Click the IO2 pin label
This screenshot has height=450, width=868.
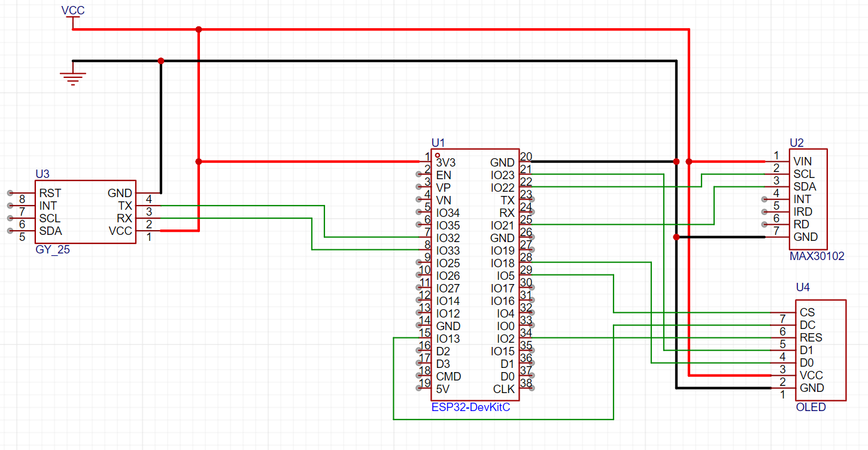pos(506,339)
